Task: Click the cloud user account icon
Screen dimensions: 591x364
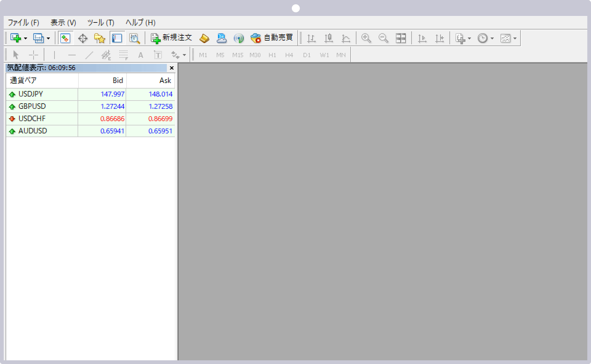Action: click(x=222, y=38)
